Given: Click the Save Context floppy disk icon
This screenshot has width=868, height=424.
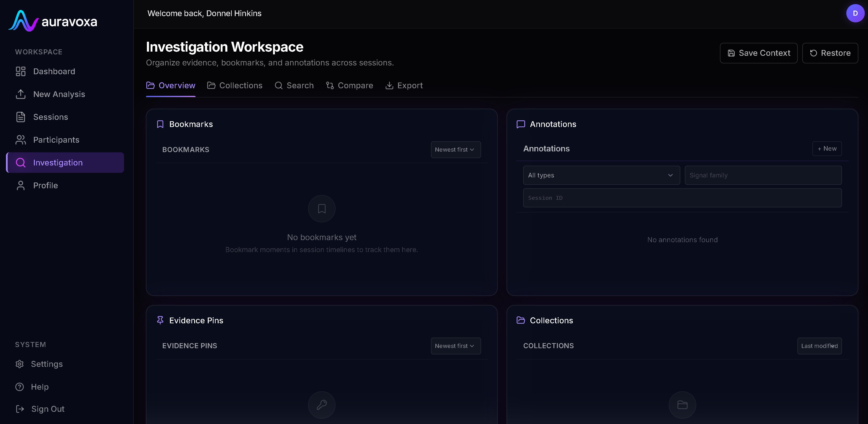Looking at the screenshot, I should [731, 53].
